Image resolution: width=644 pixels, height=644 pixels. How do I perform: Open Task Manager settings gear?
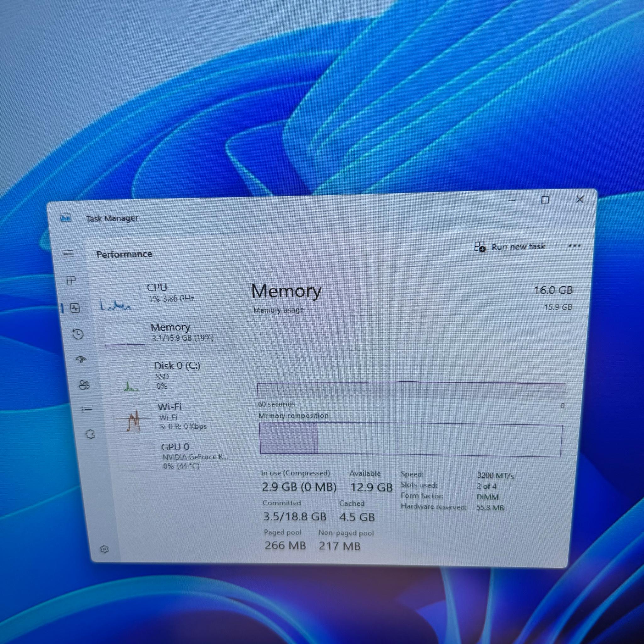coord(104,549)
